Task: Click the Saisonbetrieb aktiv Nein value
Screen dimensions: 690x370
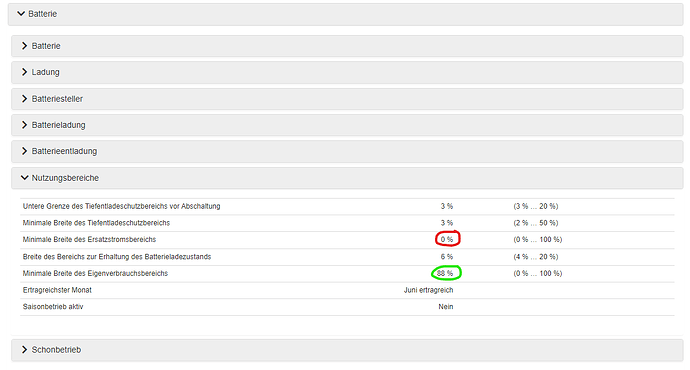Action: [446, 307]
